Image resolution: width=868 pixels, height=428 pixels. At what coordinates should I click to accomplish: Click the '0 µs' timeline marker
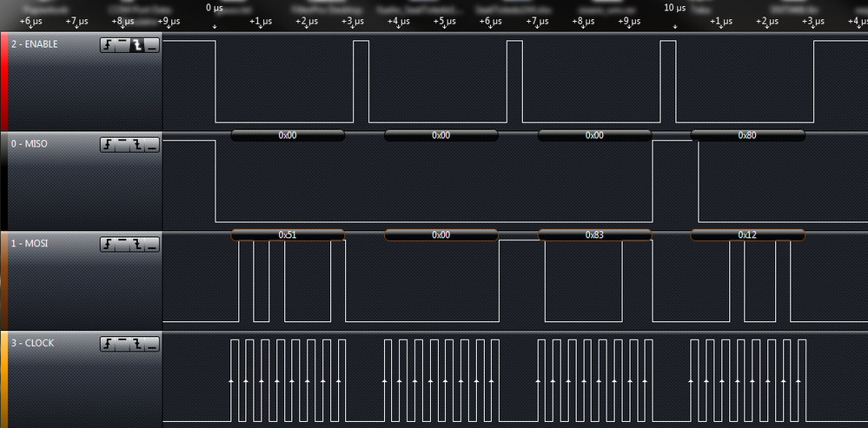[215, 9]
